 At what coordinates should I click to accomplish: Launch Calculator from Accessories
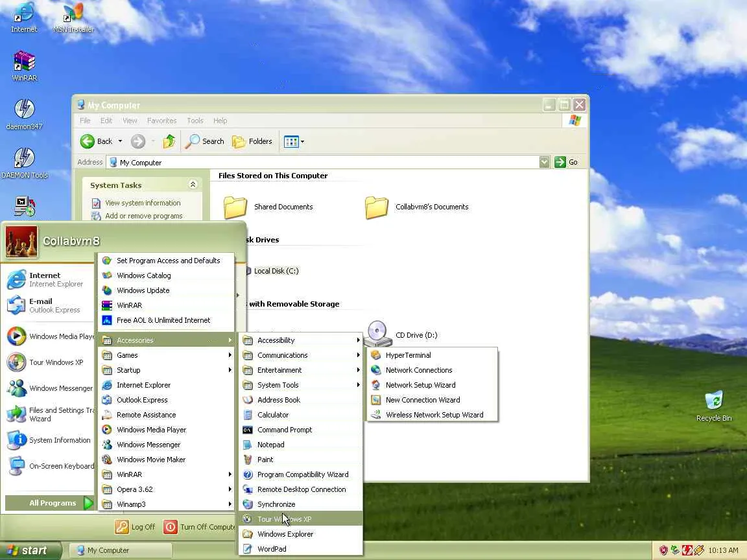(x=301, y=415)
